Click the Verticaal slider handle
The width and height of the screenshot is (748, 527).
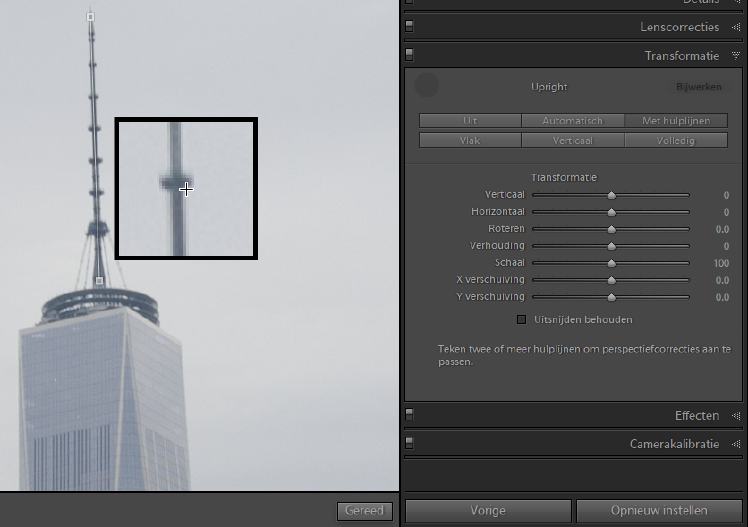(612, 195)
